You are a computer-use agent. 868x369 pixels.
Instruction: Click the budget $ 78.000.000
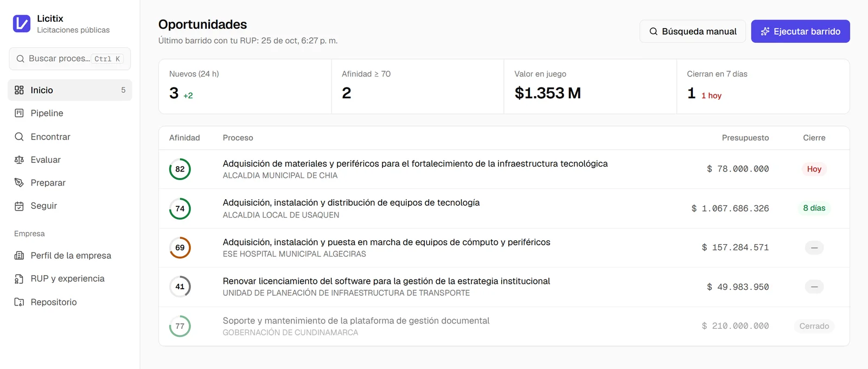coord(738,169)
